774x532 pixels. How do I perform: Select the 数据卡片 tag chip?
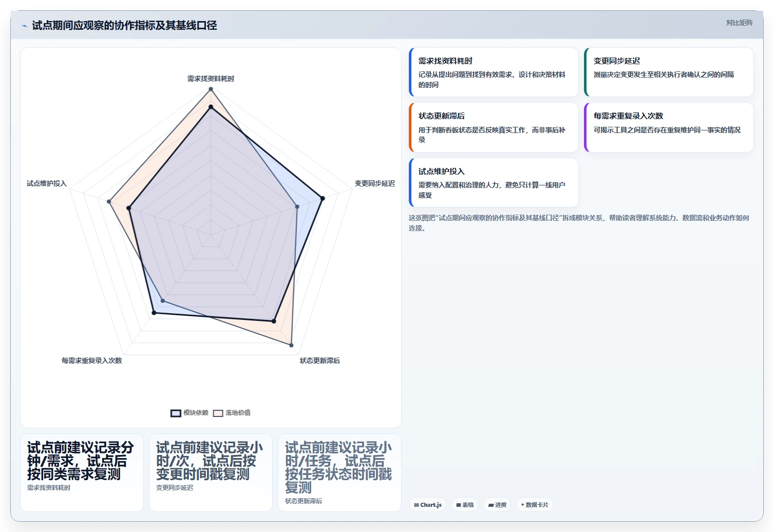coord(535,505)
